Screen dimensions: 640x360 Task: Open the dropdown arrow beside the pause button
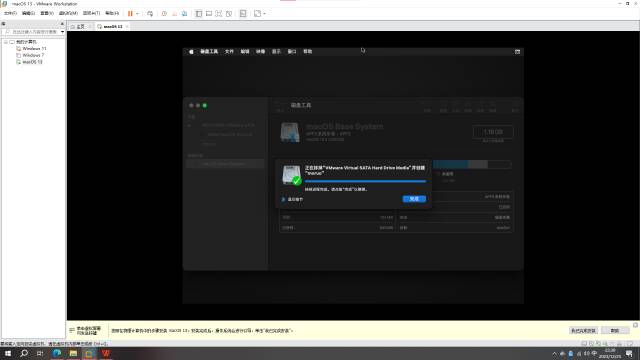click(138, 13)
